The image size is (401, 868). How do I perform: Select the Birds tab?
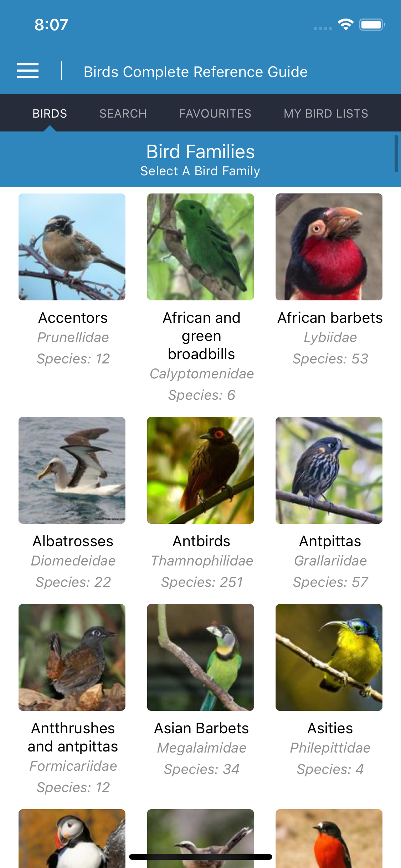coord(50,113)
